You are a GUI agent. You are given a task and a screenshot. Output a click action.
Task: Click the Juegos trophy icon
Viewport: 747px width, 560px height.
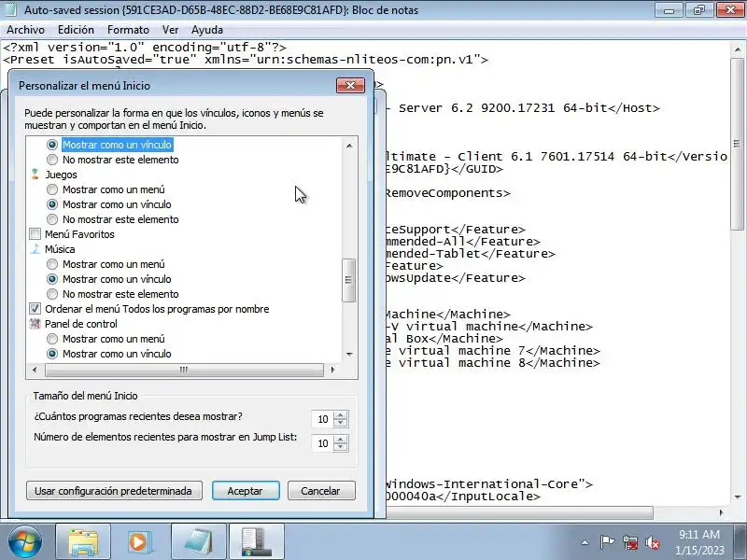coord(35,175)
